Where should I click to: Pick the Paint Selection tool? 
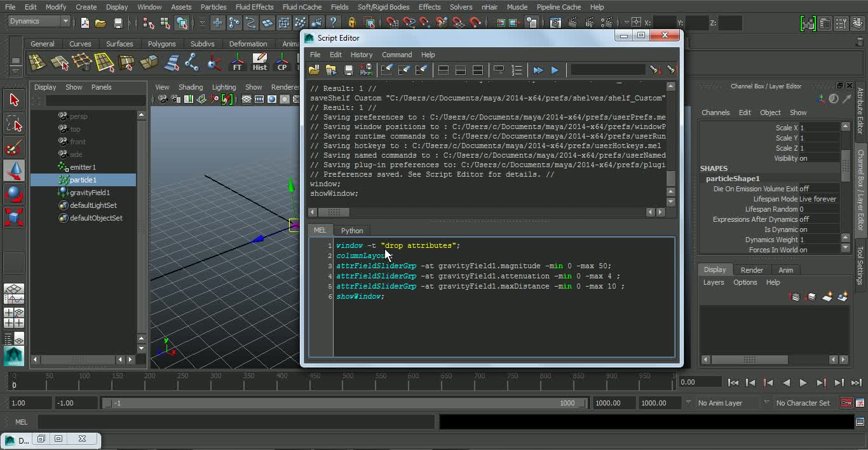click(14, 147)
